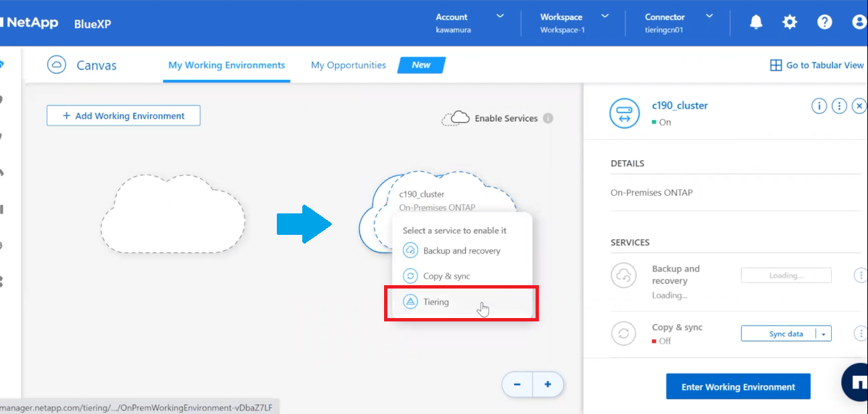Viewport: 868px width, 414px height.
Task: Click the On-Premises ONTAP detail text
Action: click(x=652, y=193)
